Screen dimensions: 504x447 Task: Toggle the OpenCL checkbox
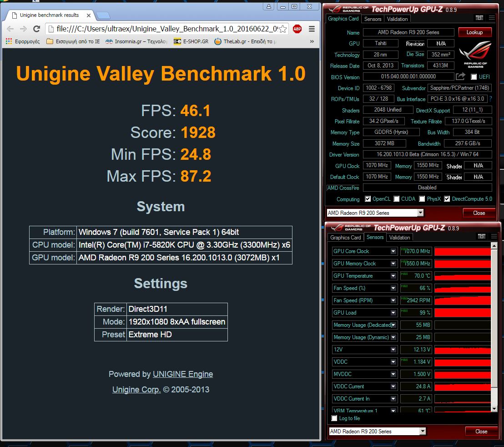(x=368, y=199)
